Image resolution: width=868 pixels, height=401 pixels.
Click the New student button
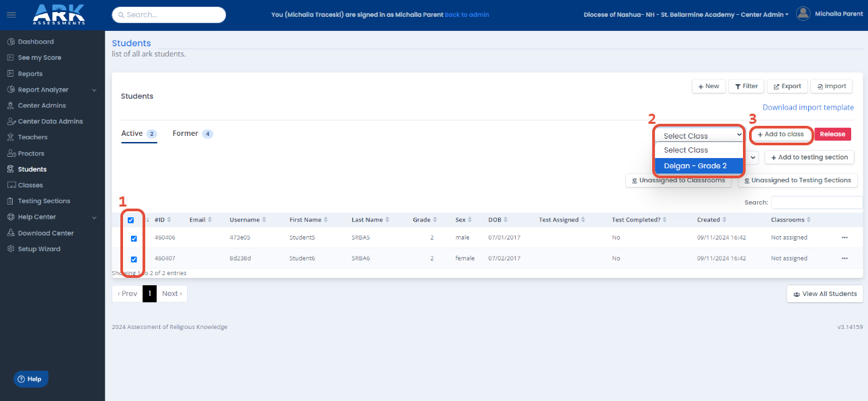(708, 86)
